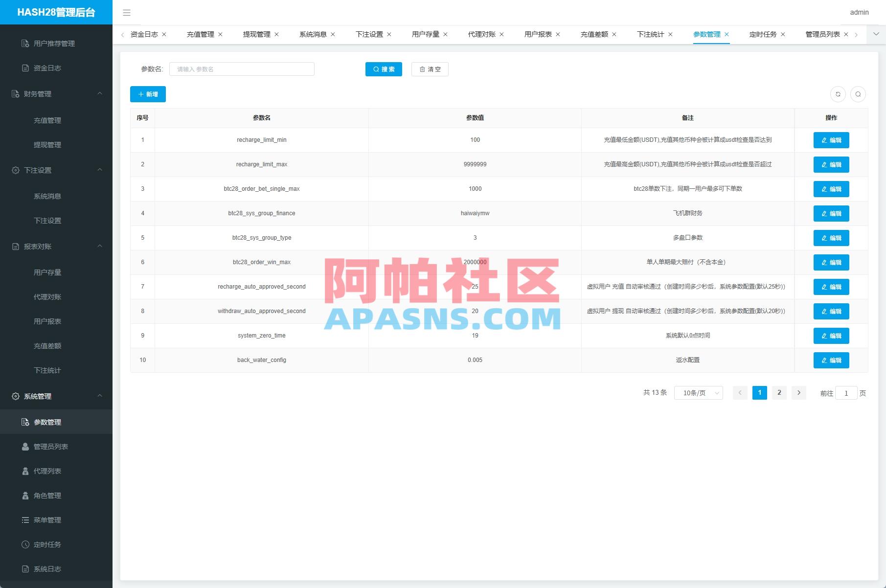Image resolution: width=886 pixels, height=588 pixels.
Task: Click the 管理员列表 user icon in sidebar
Action: click(25, 446)
